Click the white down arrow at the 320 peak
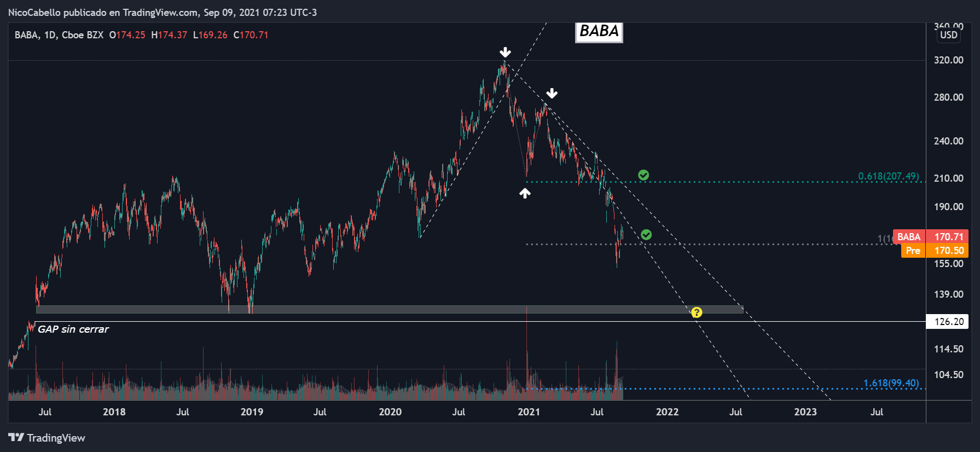Viewport: 980px width, 452px height. 505,53
